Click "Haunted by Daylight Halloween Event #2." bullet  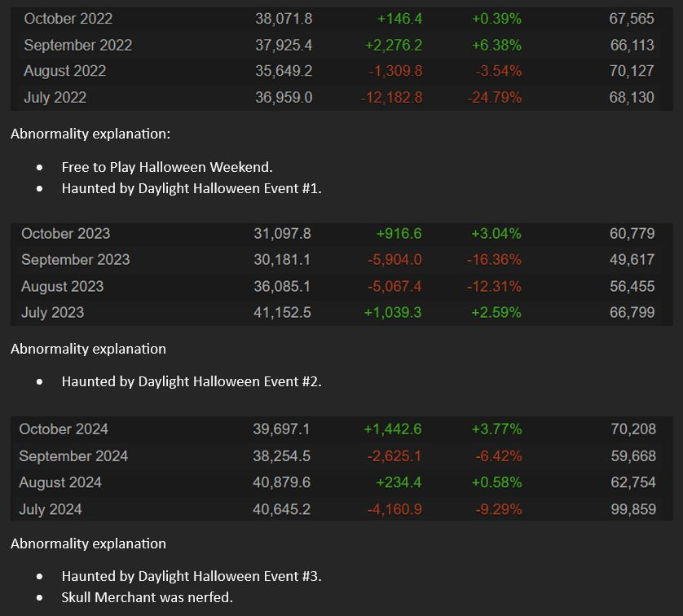tap(192, 382)
